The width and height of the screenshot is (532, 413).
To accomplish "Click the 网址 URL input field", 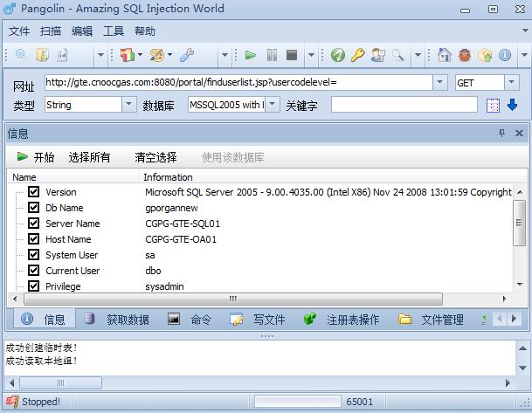I will [238, 82].
